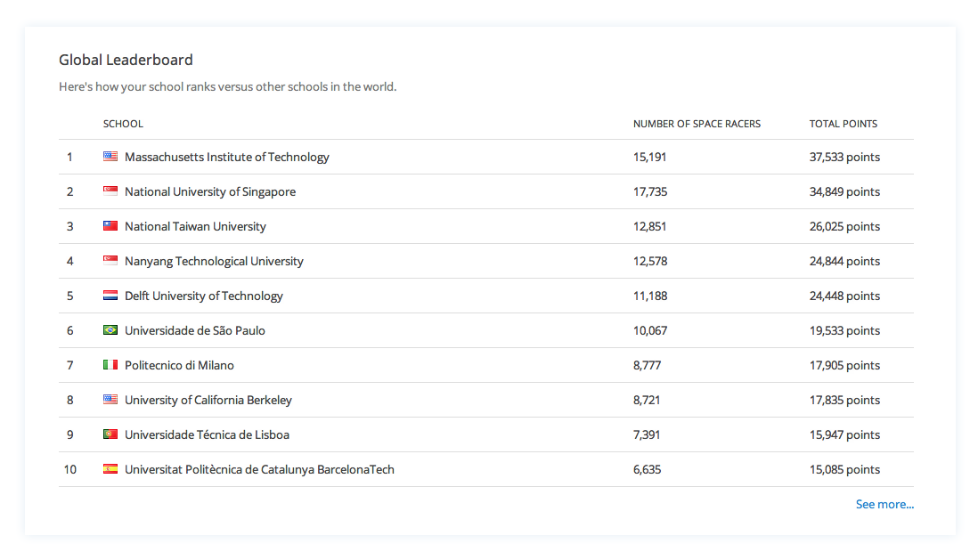Click the Spanish flag beside Universitat Politècnica de Catalunya
The width and height of the screenshot is (978, 560).
[x=110, y=469]
